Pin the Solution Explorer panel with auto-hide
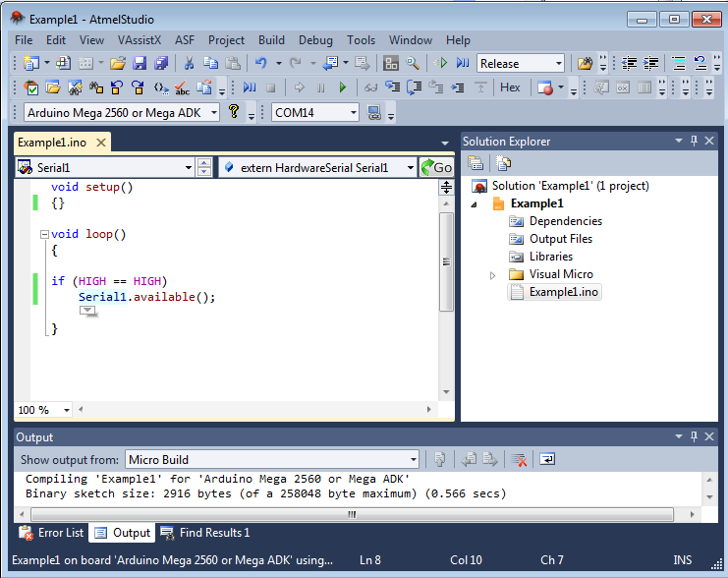The height and width of the screenshot is (578, 728). (694, 142)
